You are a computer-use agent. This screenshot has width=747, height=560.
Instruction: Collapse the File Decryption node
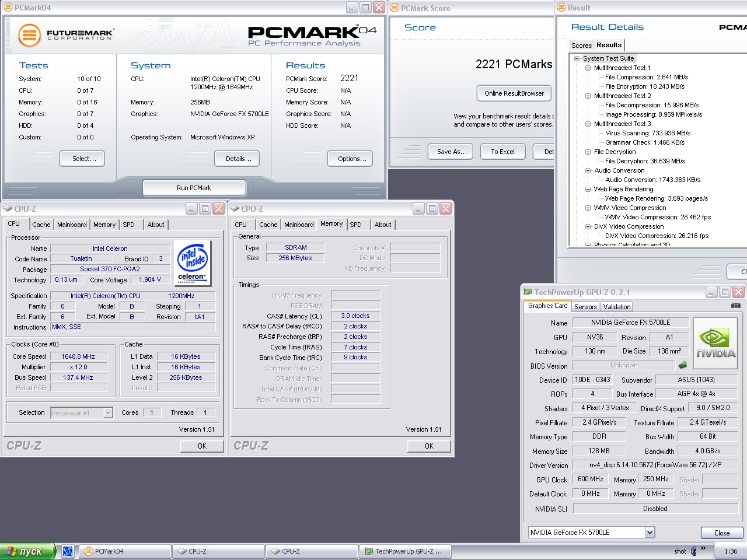point(588,152)
